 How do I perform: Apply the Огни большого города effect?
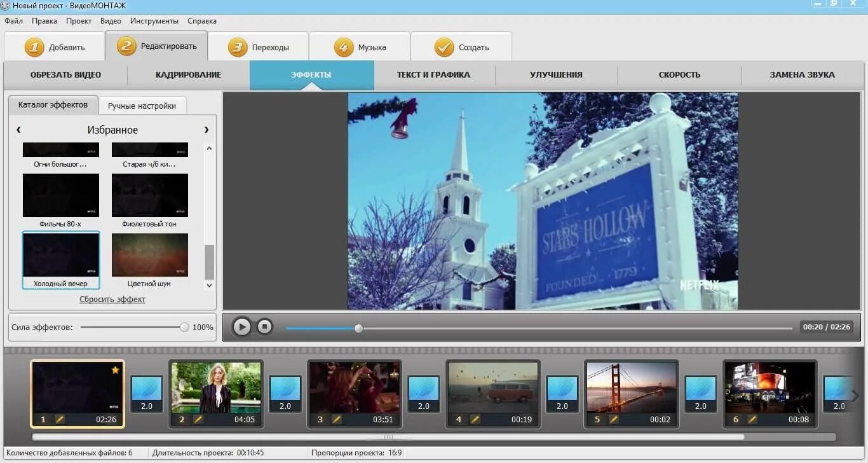61,155
